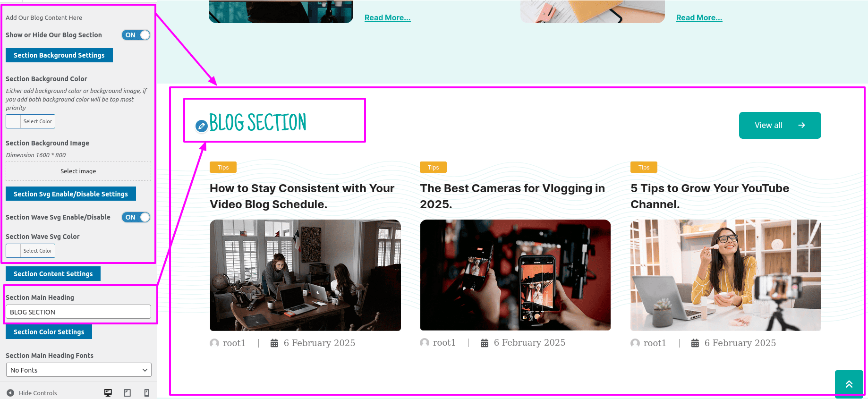Toggle Section Wave Svg Enable/Disable switch
Viewport: 868px width, 399px height.
(x=136, y=217)
